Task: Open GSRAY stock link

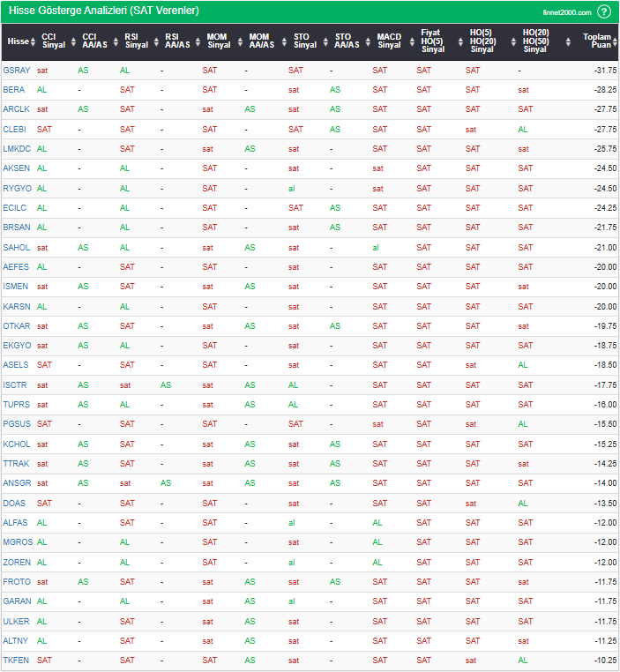Action: [x=17, y=71]
